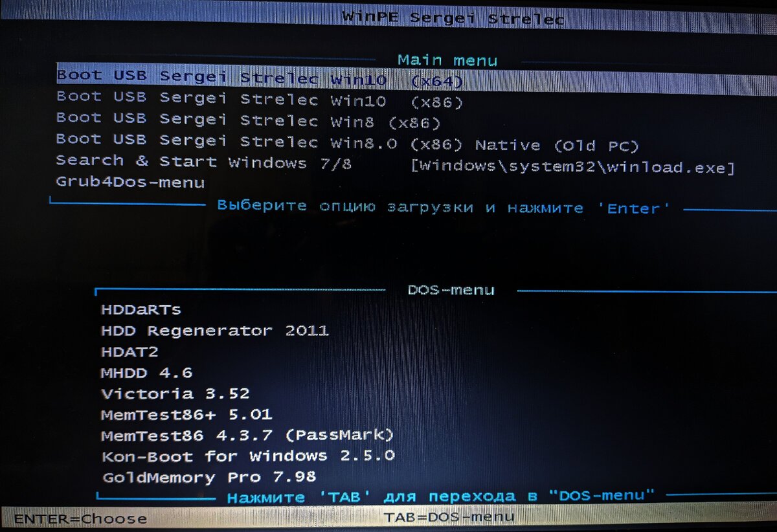Launch HDD Regenerator 2011
The height and width of the screenshot is (532, 777).
click(x=215, y=331)
